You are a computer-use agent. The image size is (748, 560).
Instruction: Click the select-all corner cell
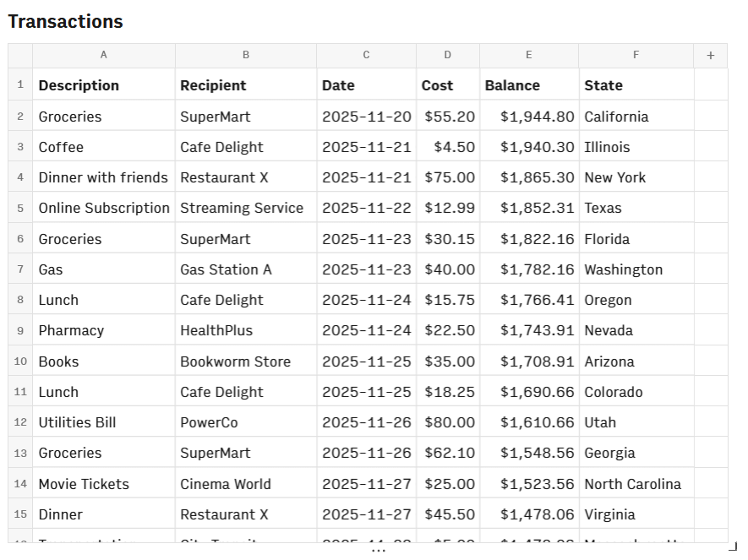coord(20,56)
